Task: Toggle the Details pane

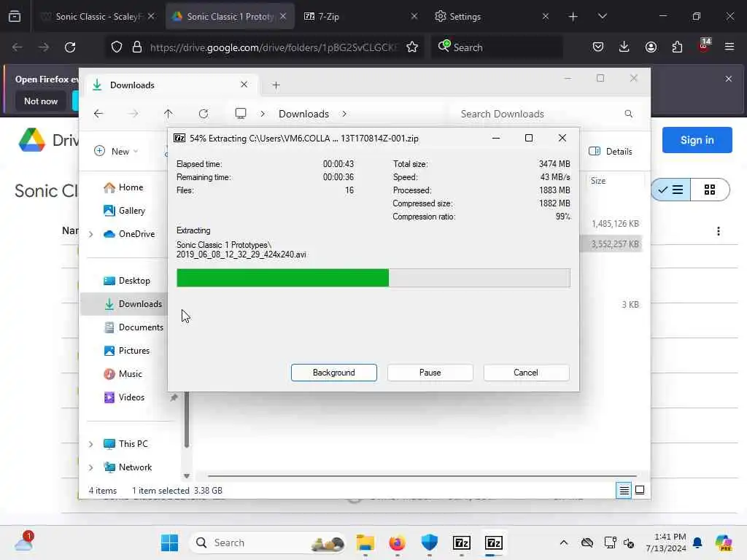Action: (611, 152)
